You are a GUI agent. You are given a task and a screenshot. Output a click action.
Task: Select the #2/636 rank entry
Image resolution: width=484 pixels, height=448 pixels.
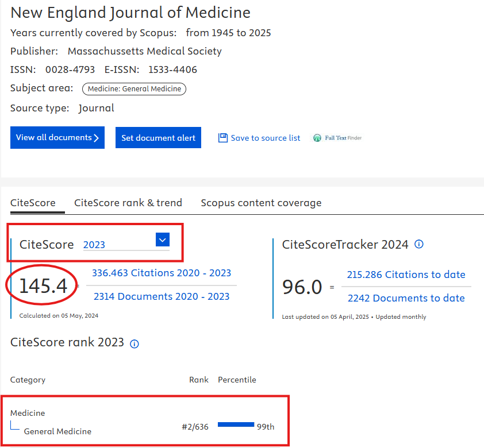[x=195, y=427]
